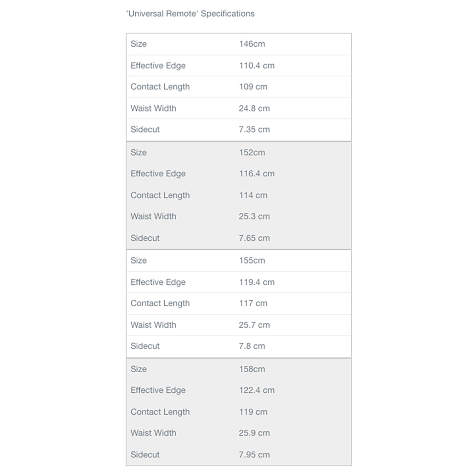The height and width of the screenshot is (476, 476).
Task: Click the 25.7 cm waist width value
Action: point(254,325)
